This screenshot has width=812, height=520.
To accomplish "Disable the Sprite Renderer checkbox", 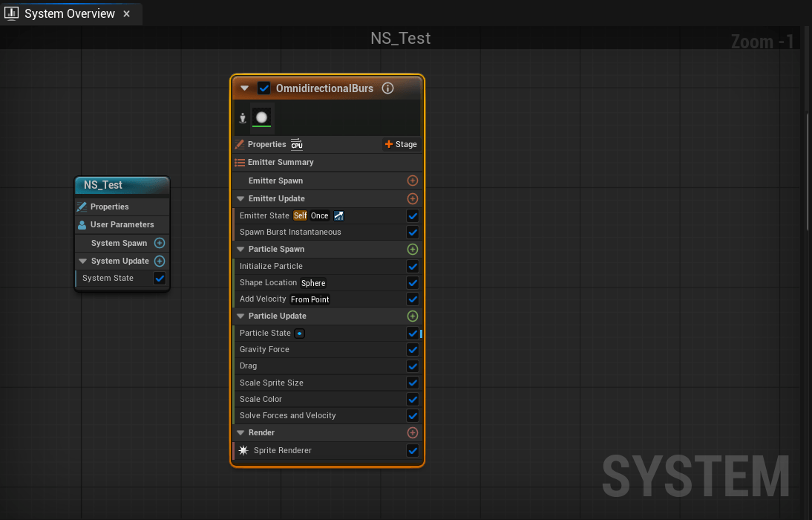I will [413, 450].
